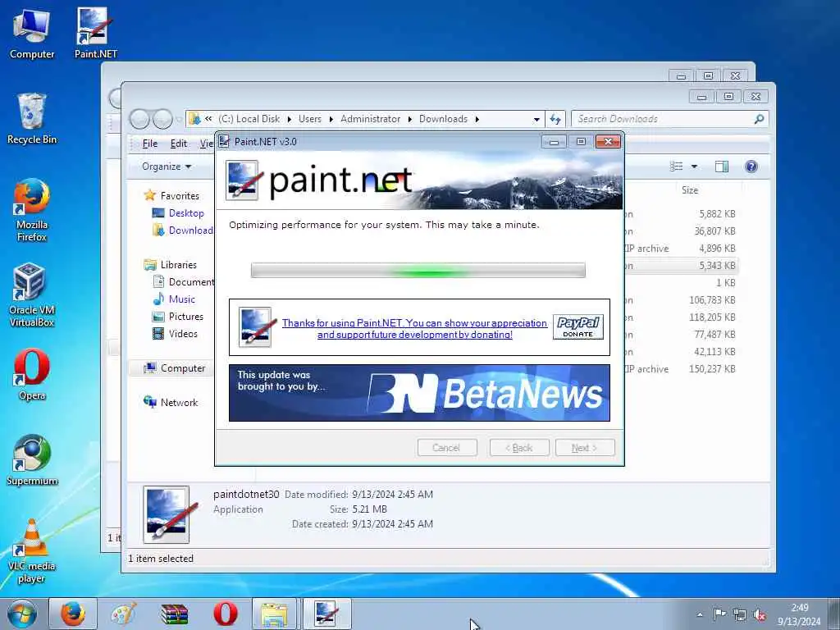Launch Supermium desktop shortcut
This screenshot has width=840, height=630.
coord(32,459)
